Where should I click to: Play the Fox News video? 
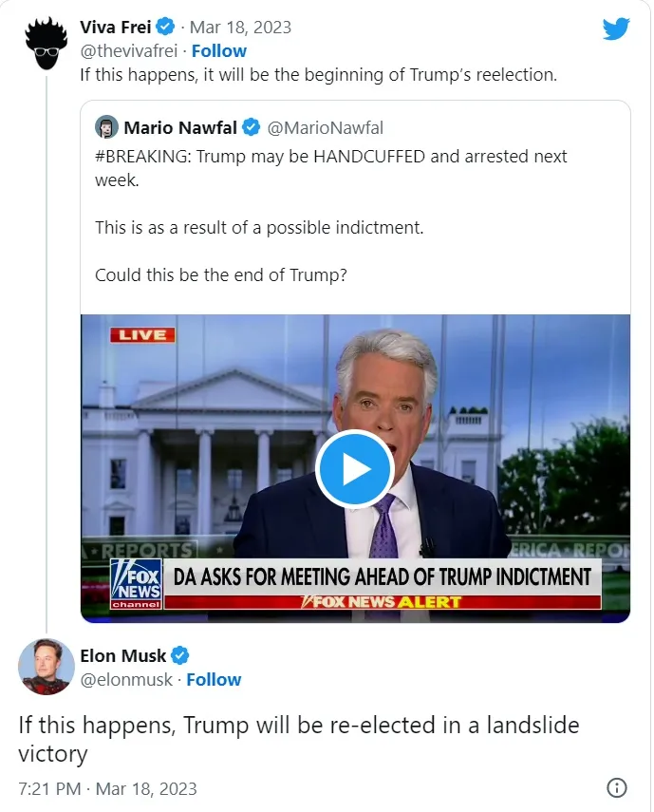pos(354,468)
